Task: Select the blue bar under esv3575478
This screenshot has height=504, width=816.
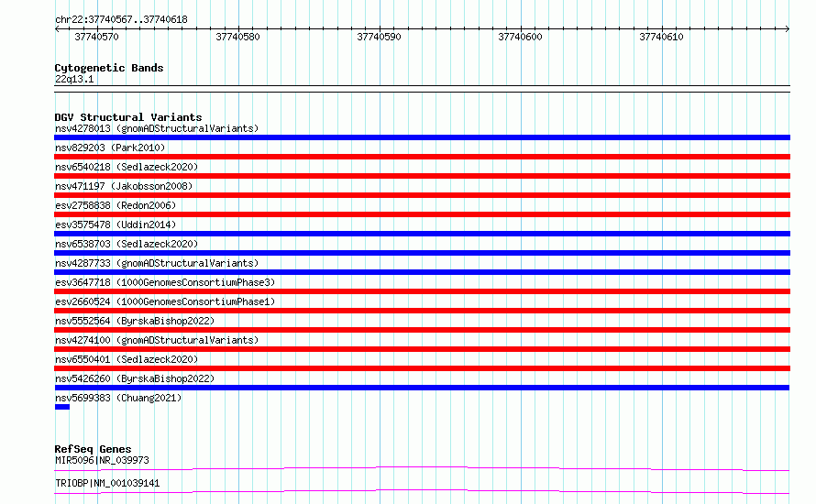Action: 422,234
